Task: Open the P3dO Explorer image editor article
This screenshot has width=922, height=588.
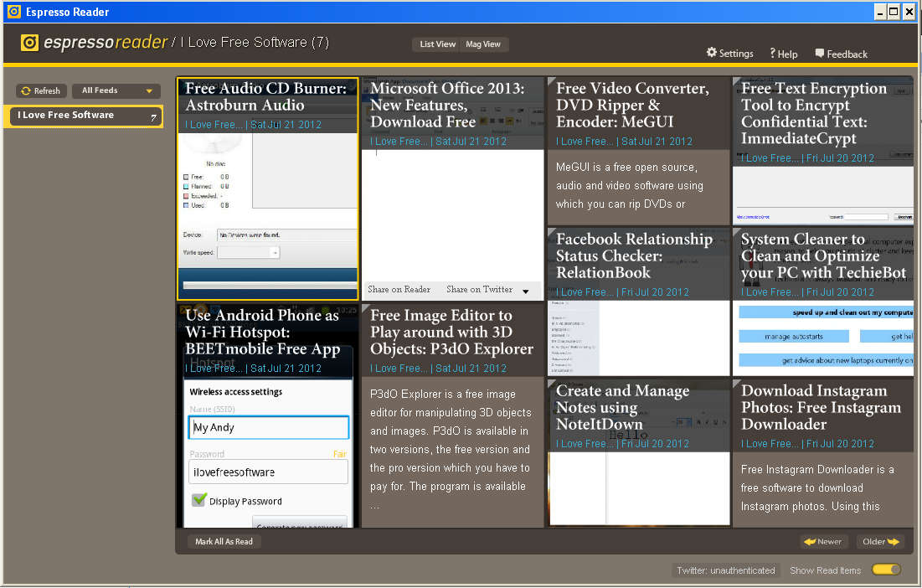Action: click(452, 415)
